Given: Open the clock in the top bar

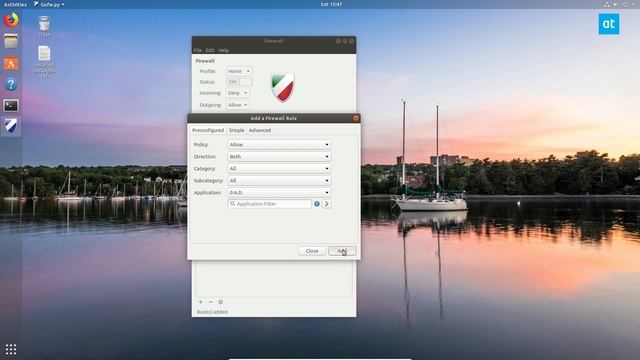Looking at the screenshot, I should tap(331, 4).
